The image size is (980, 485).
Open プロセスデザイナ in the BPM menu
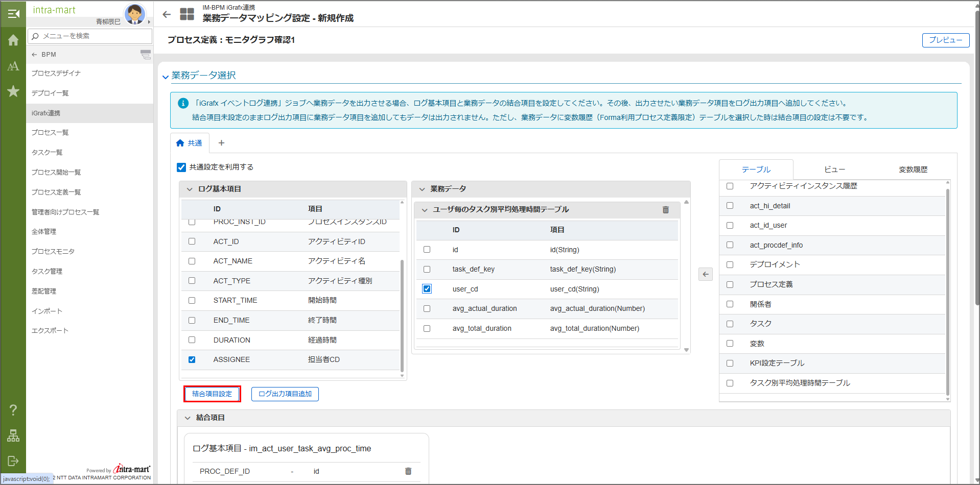[56, 74]
